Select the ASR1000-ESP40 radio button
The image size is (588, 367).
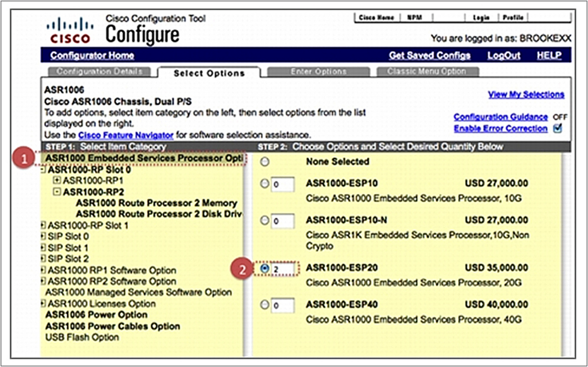tap(265, 304)
